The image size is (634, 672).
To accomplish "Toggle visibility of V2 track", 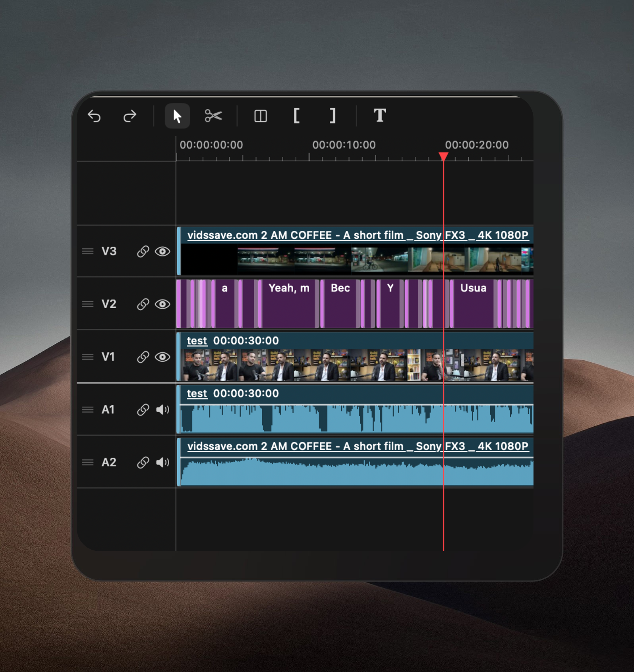I will pyautogui.click(x=162, y=304).
